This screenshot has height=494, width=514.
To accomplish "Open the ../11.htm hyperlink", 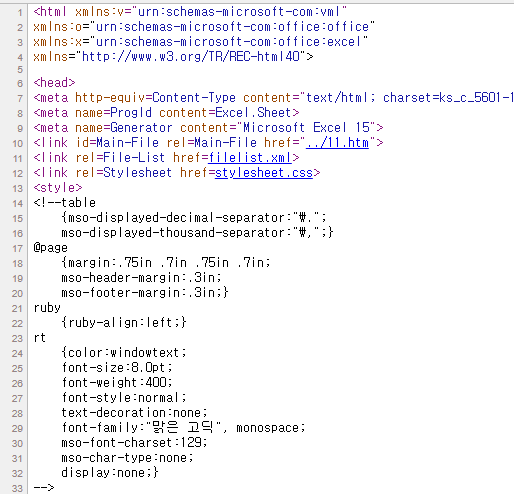I will click(x=337, y=143).
